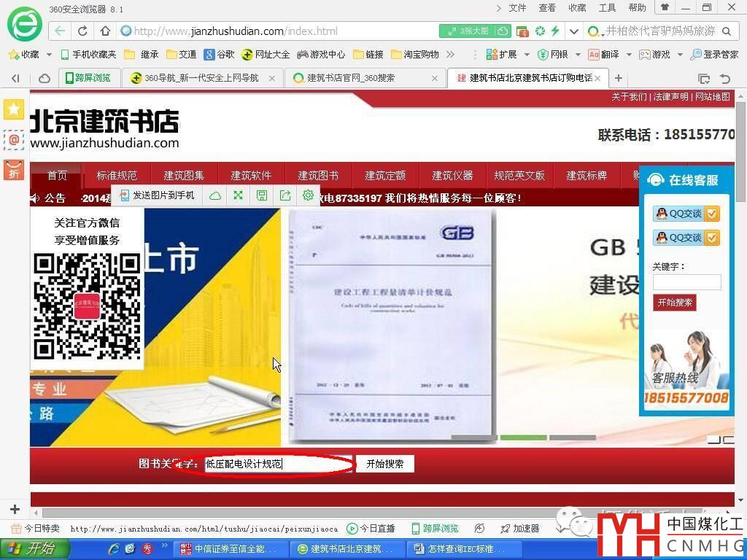Click the 关键字 input in 在线客服 panel

click(686, 282)
